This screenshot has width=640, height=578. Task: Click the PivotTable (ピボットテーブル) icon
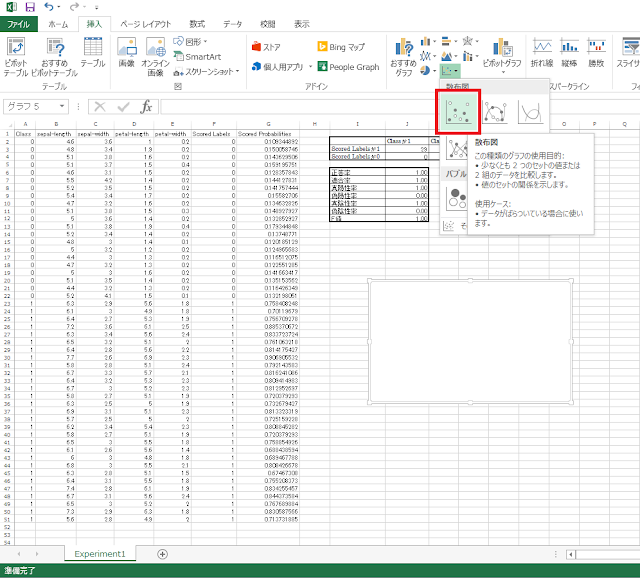[x=16, y=56]
